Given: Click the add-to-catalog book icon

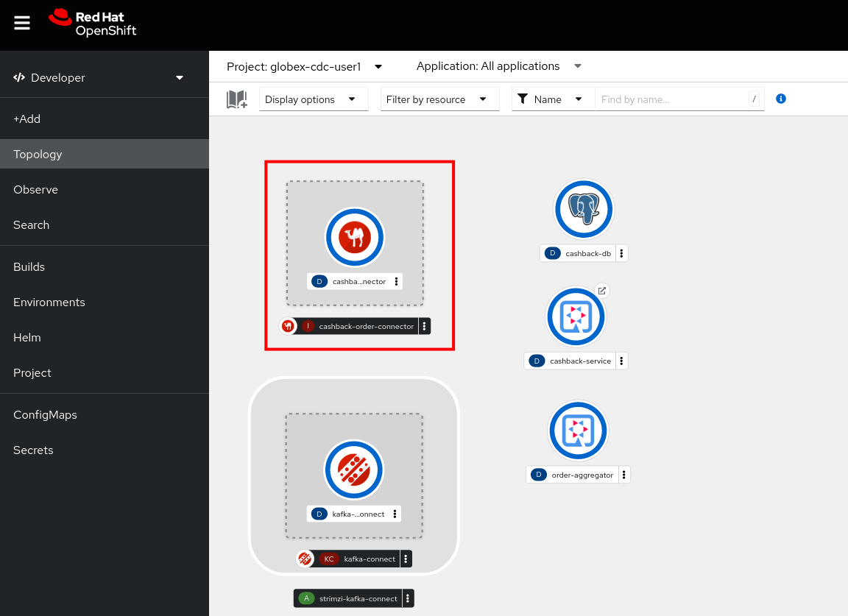Looking at the screenshot, I should [x=237, y=99].
